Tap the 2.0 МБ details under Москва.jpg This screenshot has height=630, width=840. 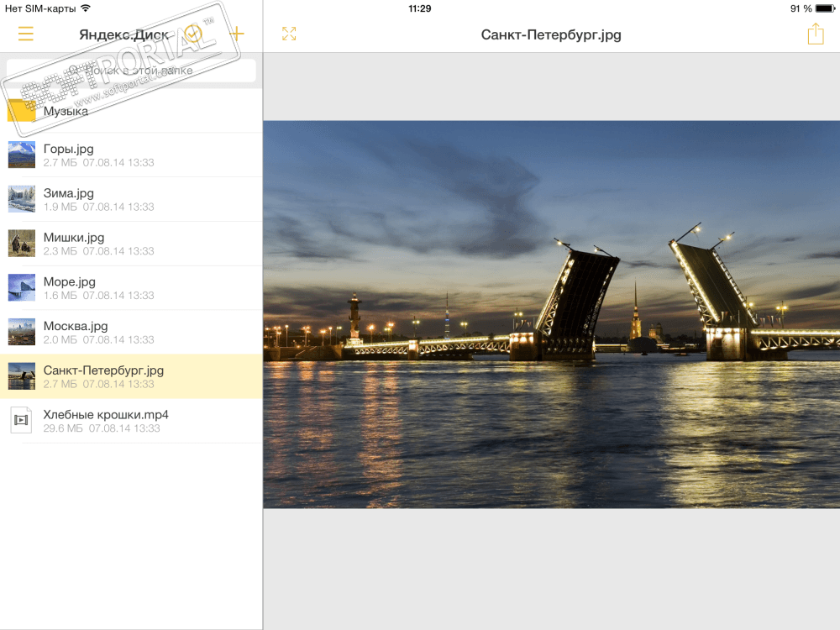(98, 339)
